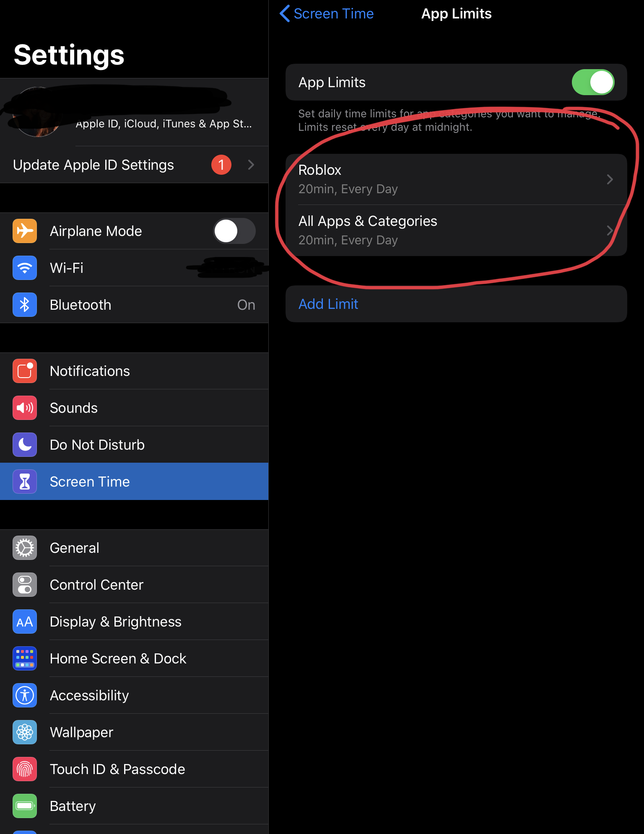Tap the Do Not Disturb moon icon
The width and height of the screenshot is (644, 834).
click(x=25, y=445)
